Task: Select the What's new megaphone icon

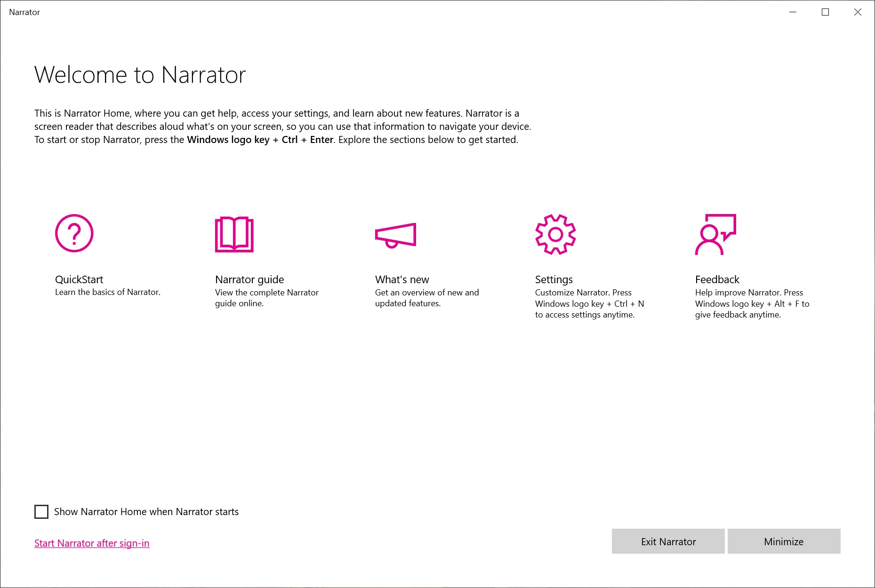Action: coord(396,235)
